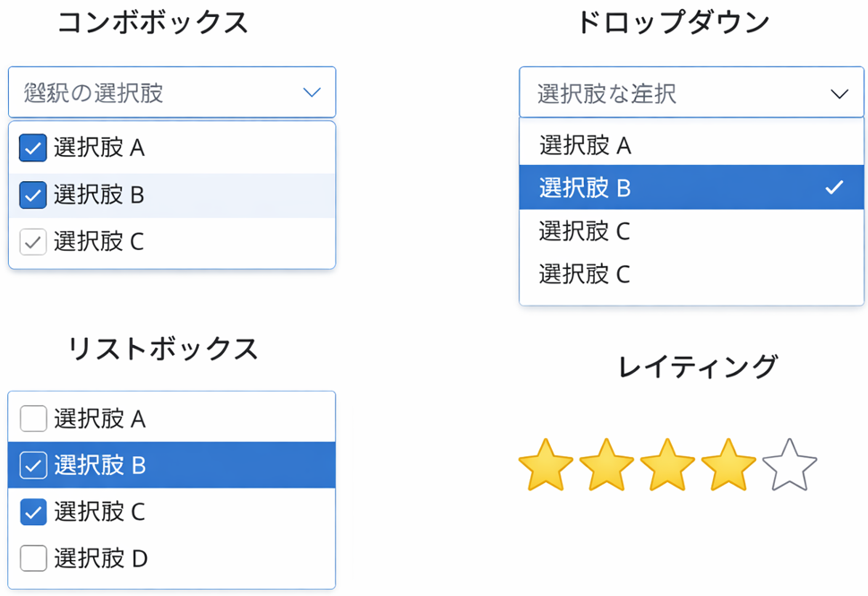
Task: Click the second rating star
Action: [x=606, y=464]
